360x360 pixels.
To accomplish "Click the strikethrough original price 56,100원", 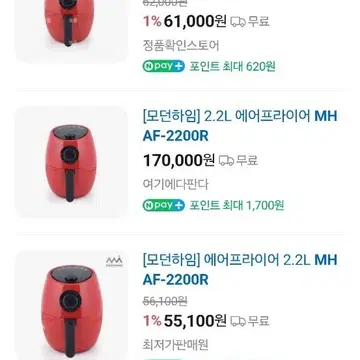I will 165,301.
